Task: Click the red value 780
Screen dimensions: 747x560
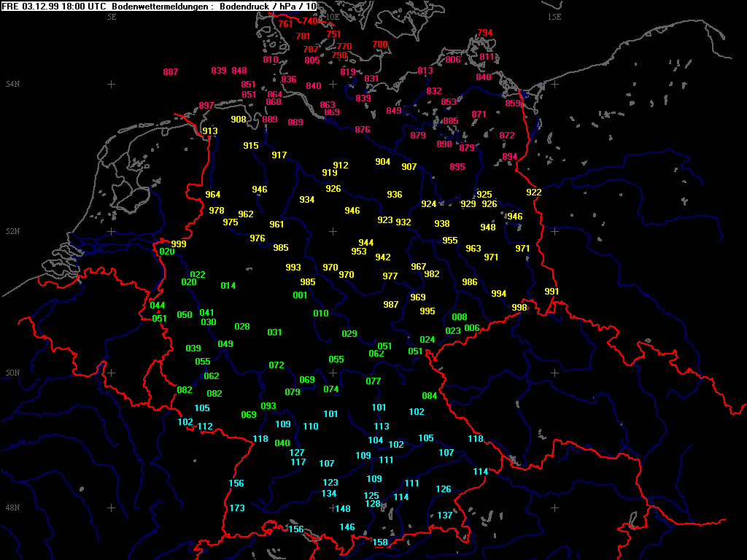Action: (x=380, y=44)
